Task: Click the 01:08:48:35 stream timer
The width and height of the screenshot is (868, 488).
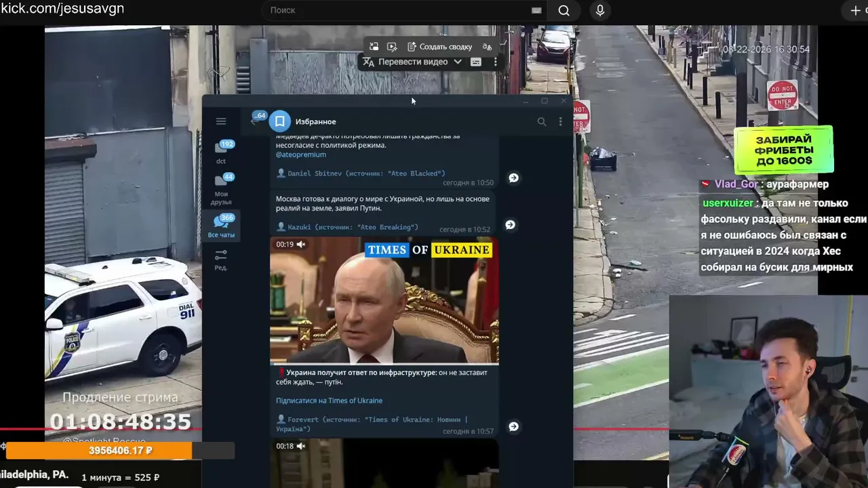Action: pyautogui.click(x=120, y=422)
